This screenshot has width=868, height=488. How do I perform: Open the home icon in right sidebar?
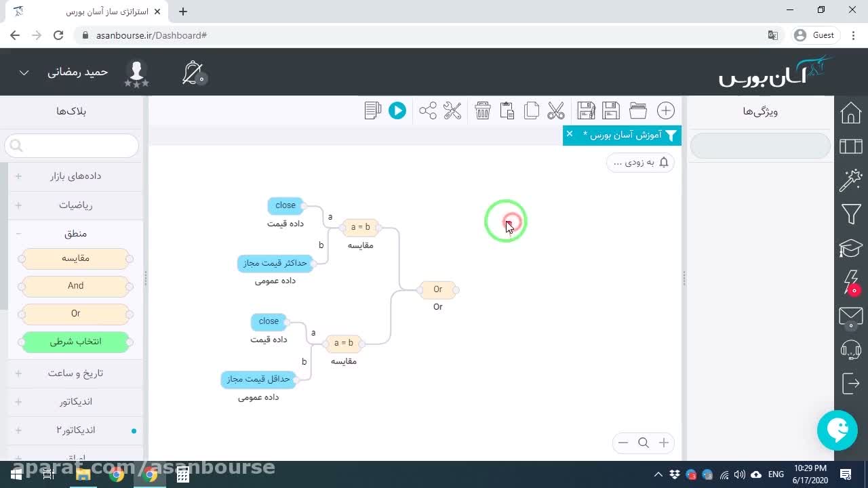851,113
